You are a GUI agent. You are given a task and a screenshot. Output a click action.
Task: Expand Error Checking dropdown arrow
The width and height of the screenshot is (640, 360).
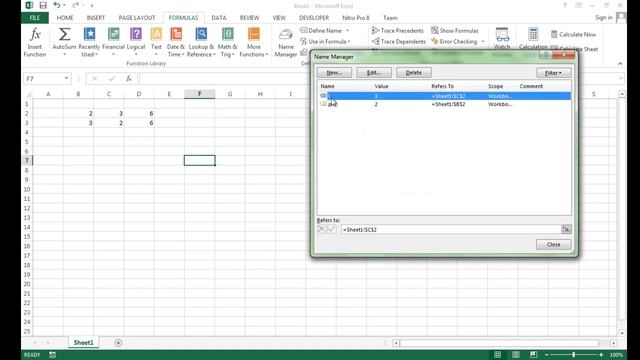click(x=483, y=42)
